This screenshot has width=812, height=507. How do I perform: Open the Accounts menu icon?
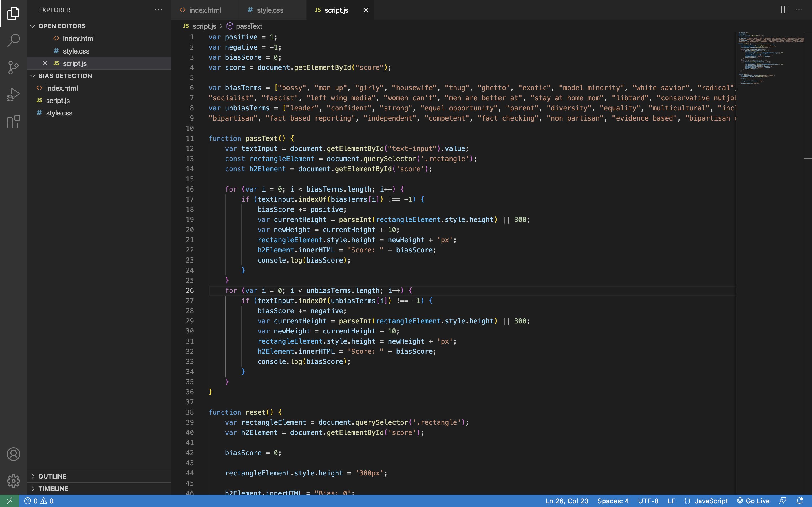pos(14,454)
